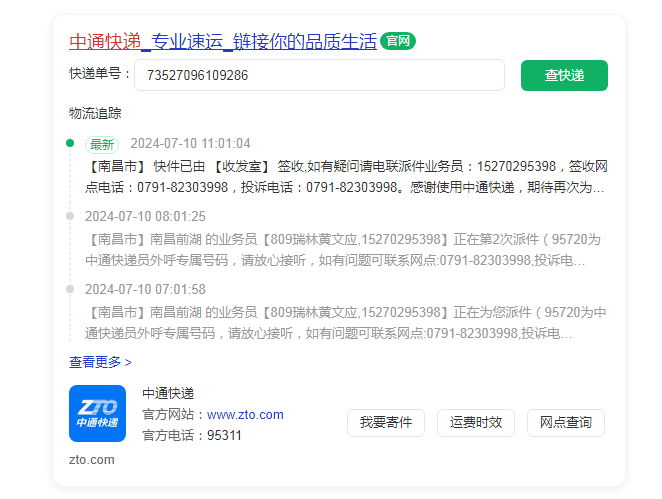Select the timestamp 2024-07-10 08:01:25
Viewport: 662px width, 499px height.
pos(145,217)
